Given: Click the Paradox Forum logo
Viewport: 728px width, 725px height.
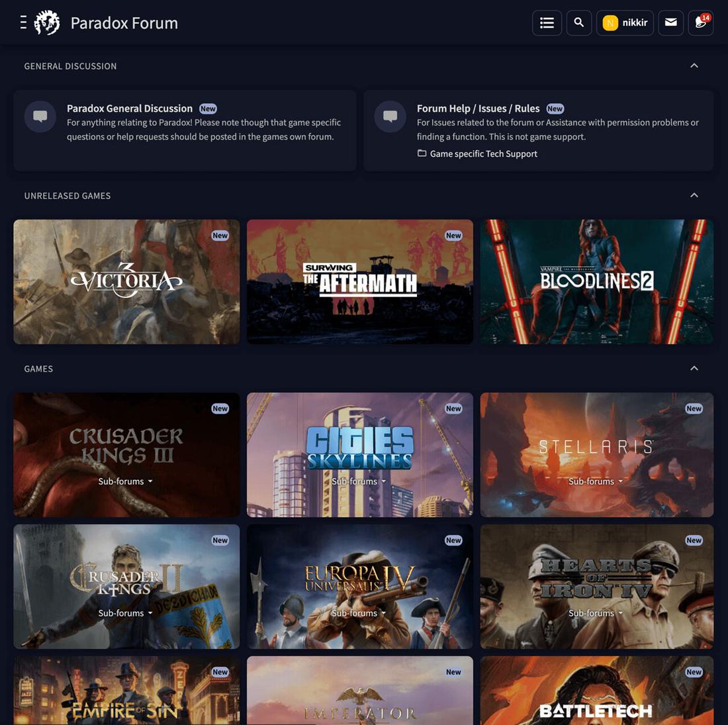Looking at the screenshot, I should tap(47, 22).
